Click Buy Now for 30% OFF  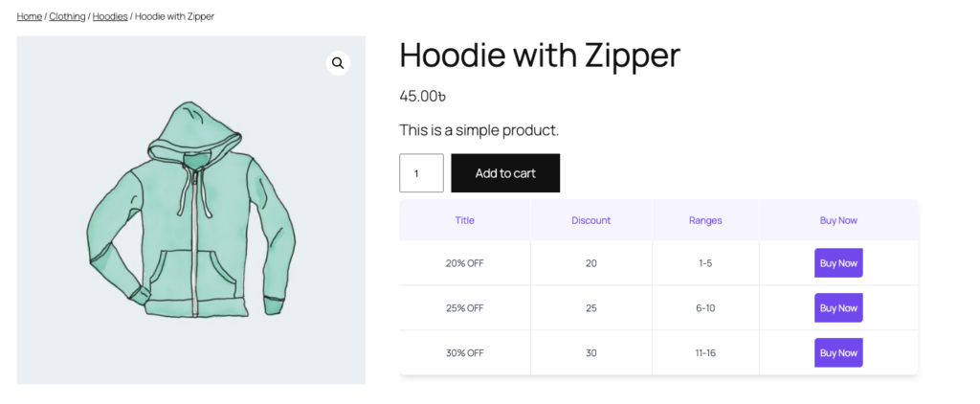pyautogui.click(x=838, y=352)
